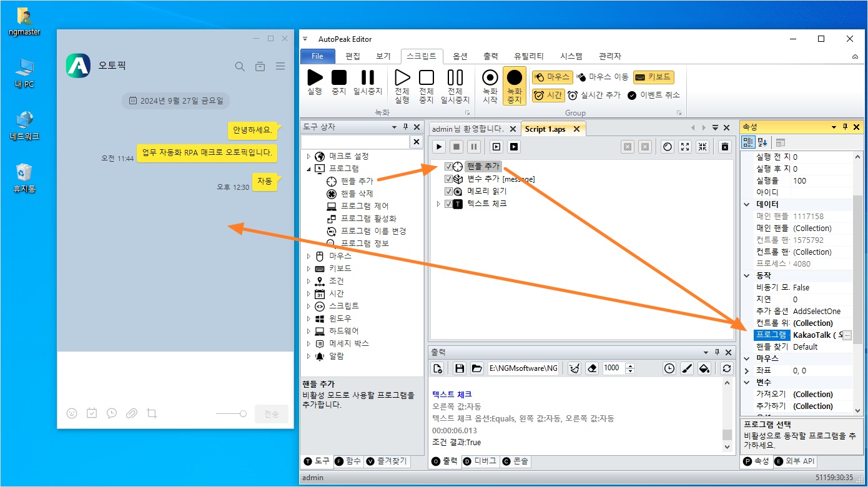
Task: Click the 실시간 추가 clock icon
Action: pos(573,96)
